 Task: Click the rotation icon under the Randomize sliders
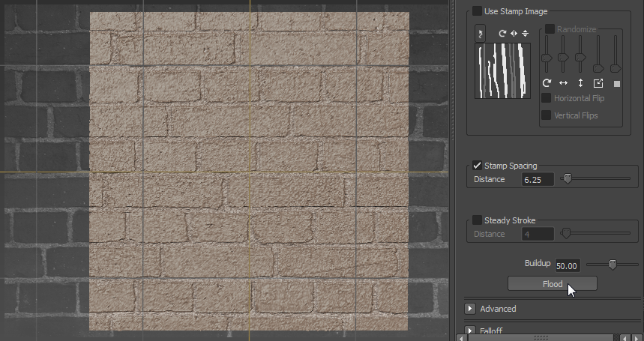[x=547, y=83]
